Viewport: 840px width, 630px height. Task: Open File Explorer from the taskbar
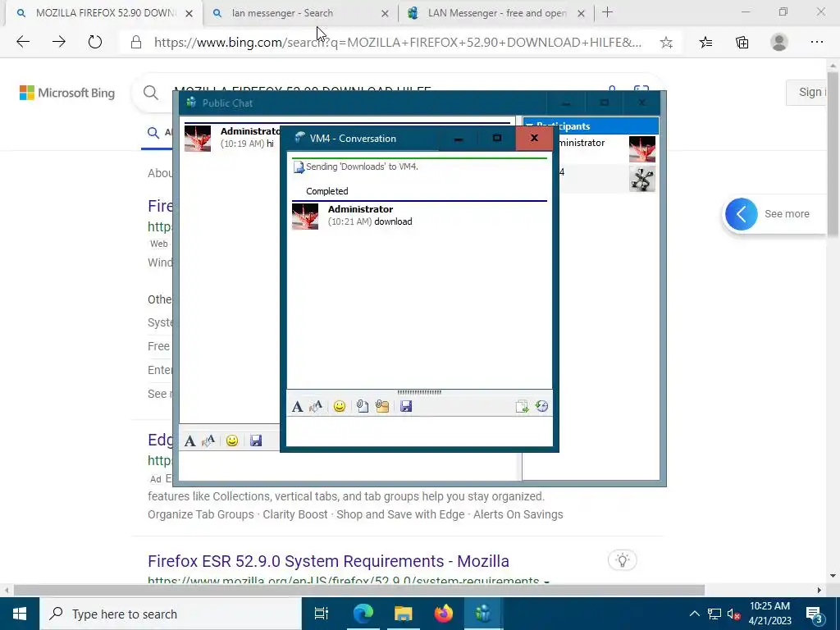pos(403,614)
